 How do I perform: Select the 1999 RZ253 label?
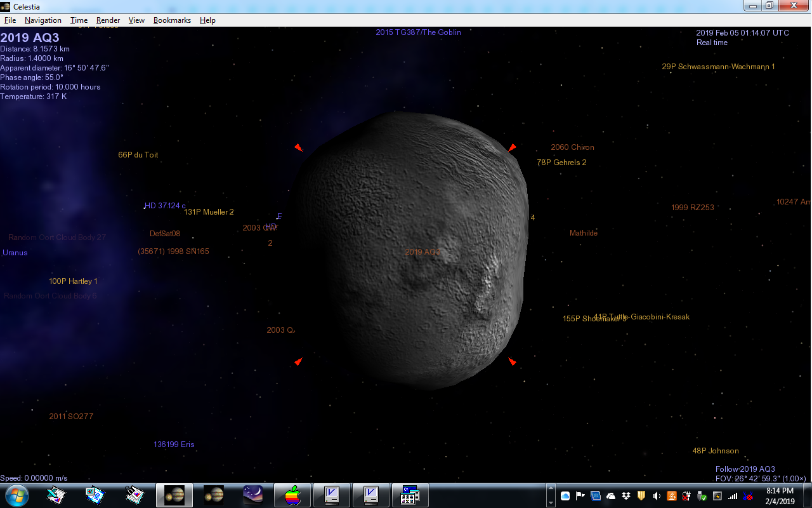click(x=693, y=208)
